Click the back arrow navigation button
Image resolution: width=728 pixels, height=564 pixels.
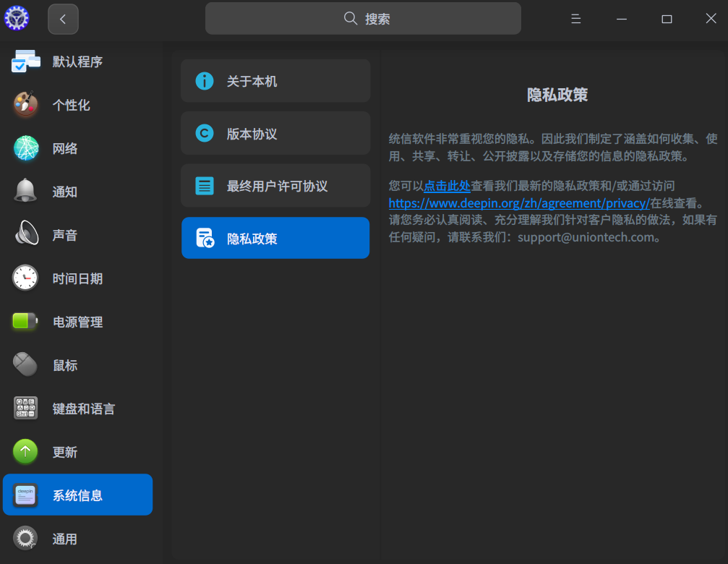[63, 18]
